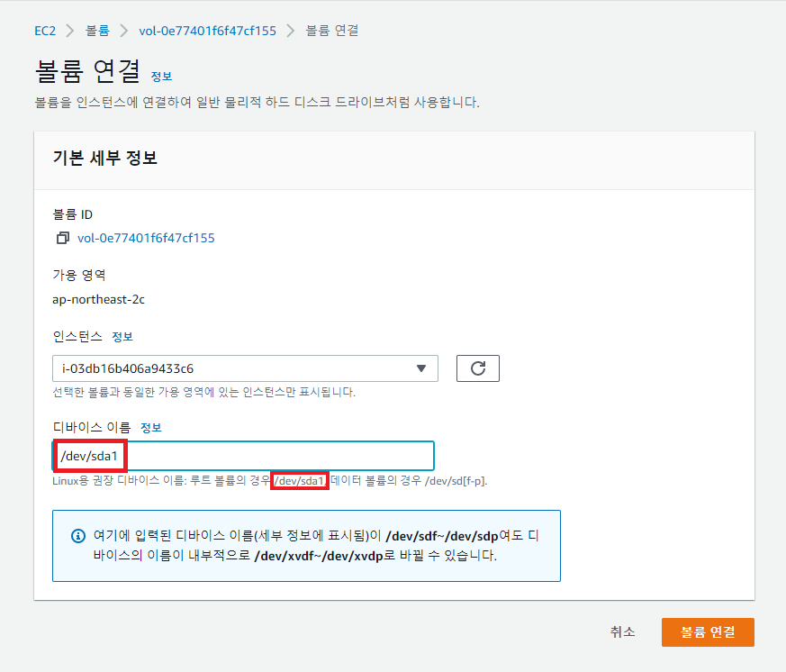Click the chevron after EC2 breadcrumb
Viewport: 786px width, 672px height.
[x=70, y=31]
